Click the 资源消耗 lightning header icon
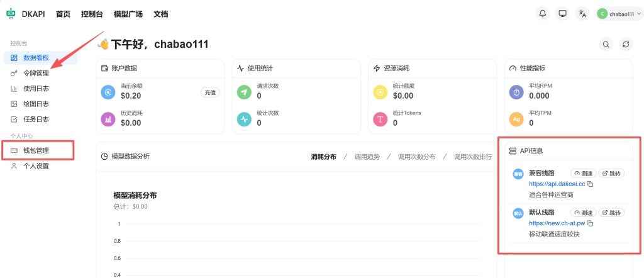This screenshot has height=278, width=644. pyautogui.click(x=377, y=68)
